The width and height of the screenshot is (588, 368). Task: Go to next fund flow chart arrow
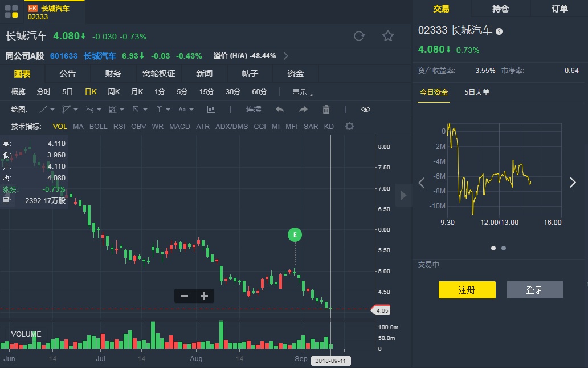pyautogui.click(x=573, y=183)
